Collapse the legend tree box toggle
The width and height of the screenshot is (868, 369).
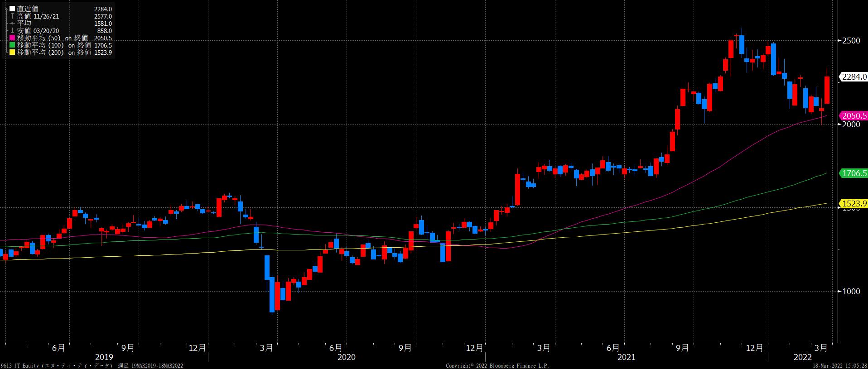click(x=6, y=9)
